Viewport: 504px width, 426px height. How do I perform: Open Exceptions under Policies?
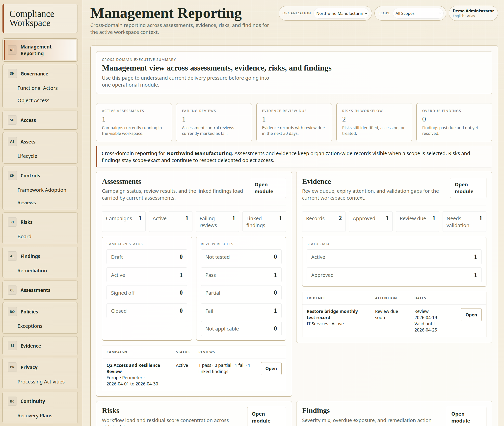click(30, 326)
